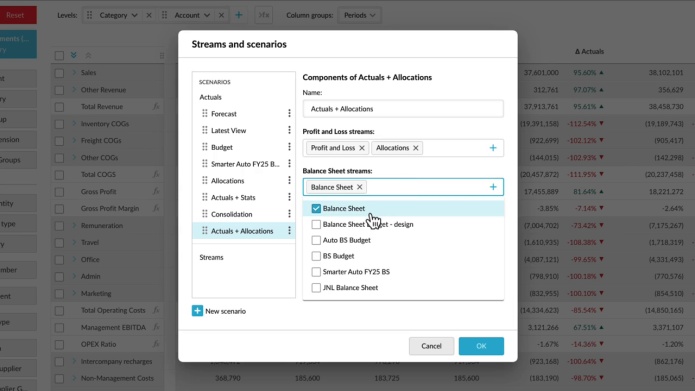Tick the Sales row checkbox

59,73
